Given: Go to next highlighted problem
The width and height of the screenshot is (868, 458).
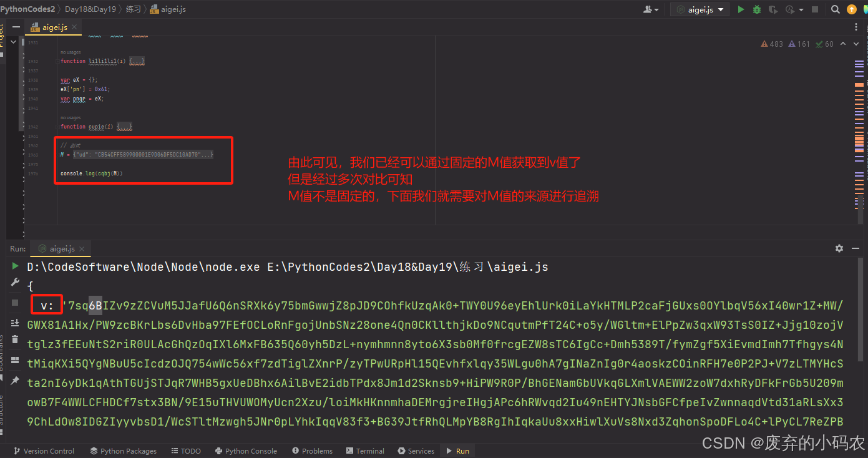Looking at the screenshot, I should coord(856,44).
